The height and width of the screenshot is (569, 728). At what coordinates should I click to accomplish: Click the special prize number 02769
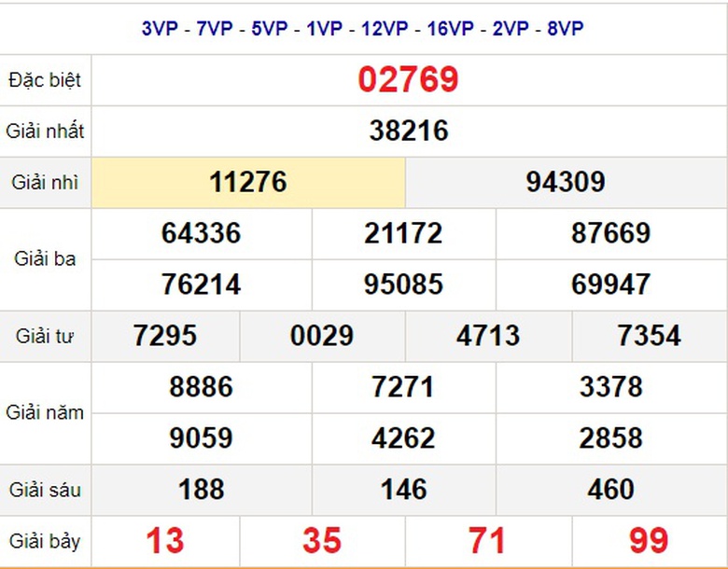tap(409, 79)
